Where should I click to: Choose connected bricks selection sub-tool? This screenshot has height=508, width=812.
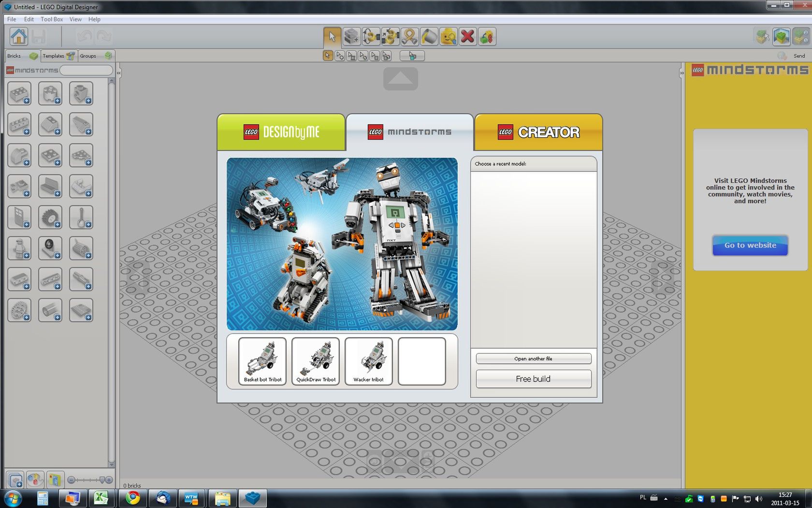[351, 56]
